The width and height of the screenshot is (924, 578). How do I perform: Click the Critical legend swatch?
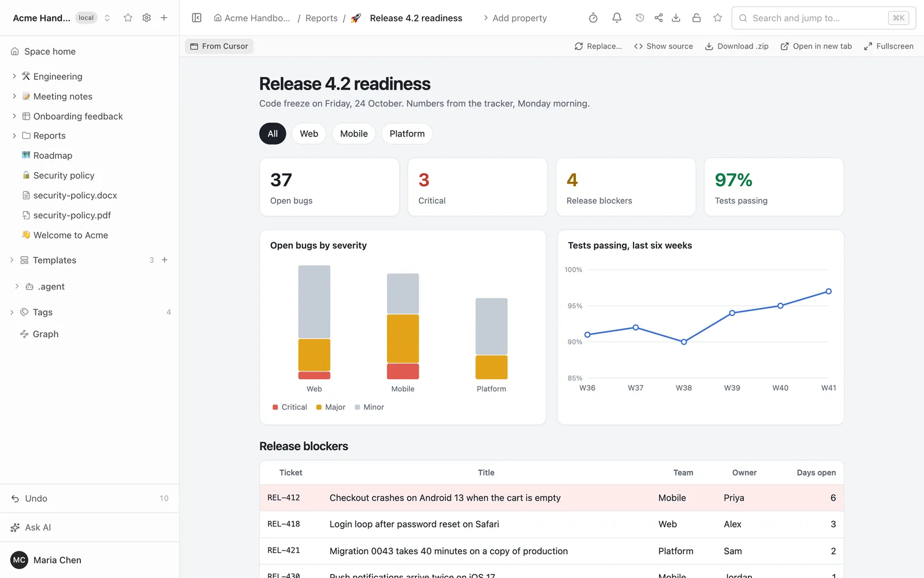[x=275, y=407]
